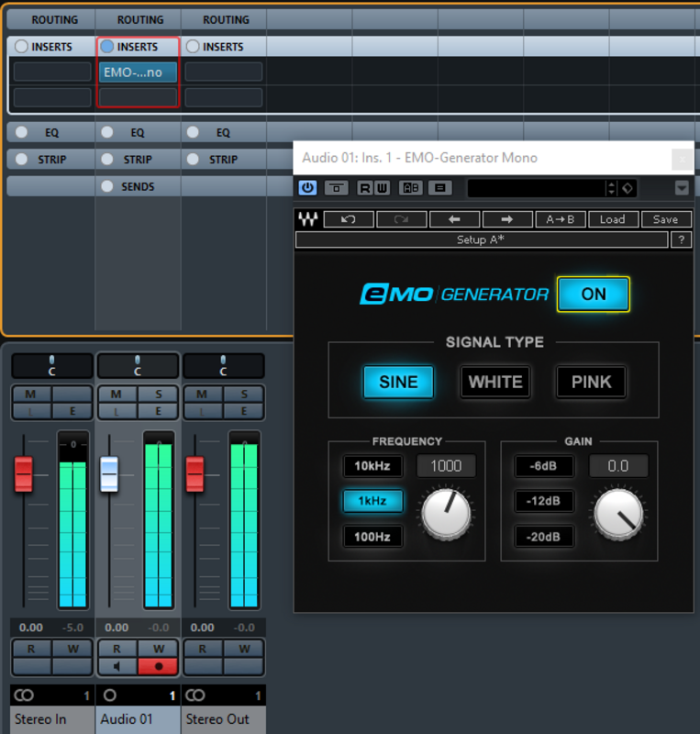700x734 pixels.
Task: Click the plugin window's always-on-top icon
Action: coord(336,188)
